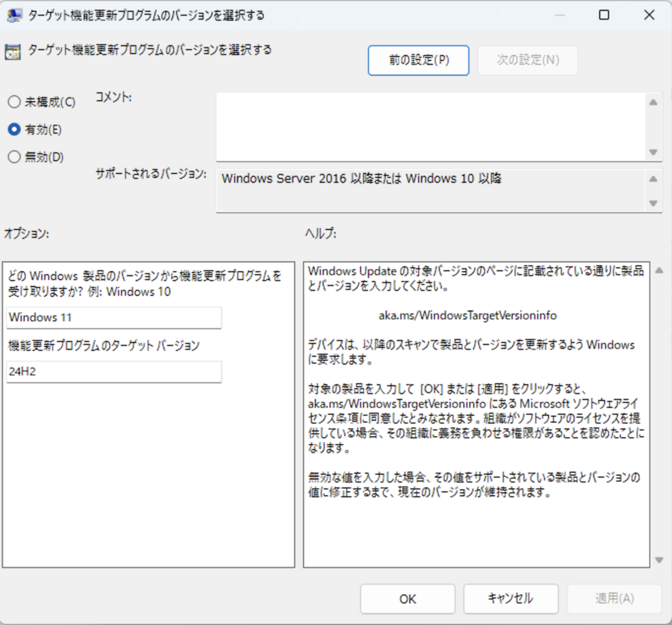This screenshot has height=625, width=672.
Task: Click the 前の設定(P) button
Action: point(419,60)
